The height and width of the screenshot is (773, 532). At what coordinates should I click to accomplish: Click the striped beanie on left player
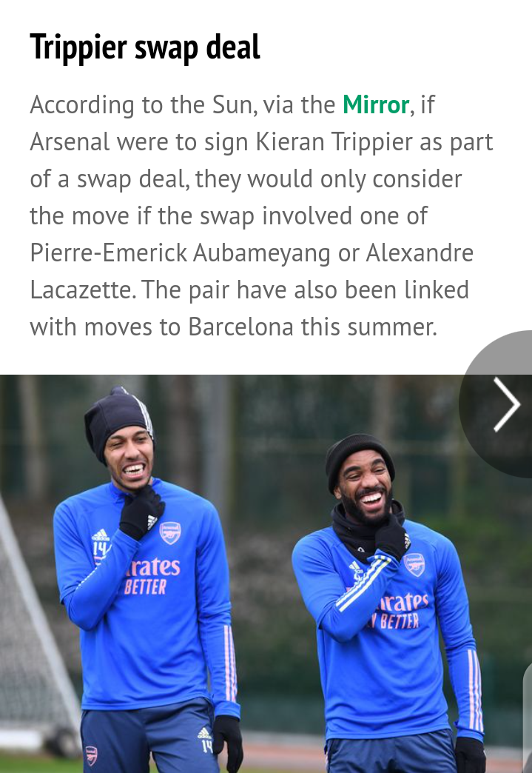118,421
